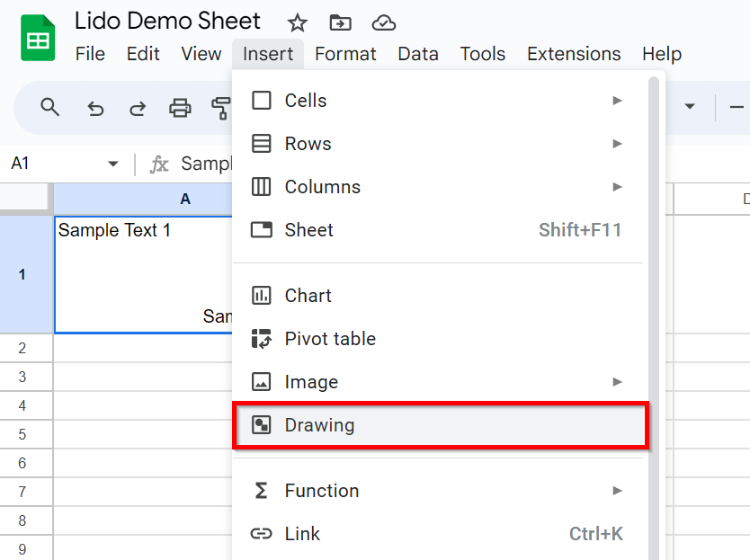Image resolution: width=750 pixels, height=560 pixels.
Task: Redo the last action
Action: click(x=137, y=107)
